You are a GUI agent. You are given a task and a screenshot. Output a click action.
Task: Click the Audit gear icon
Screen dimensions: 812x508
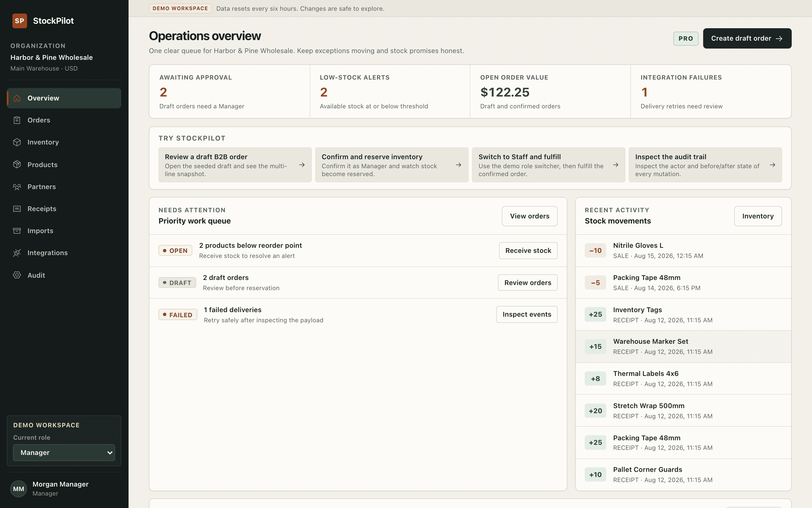click(x=17, y=275)
